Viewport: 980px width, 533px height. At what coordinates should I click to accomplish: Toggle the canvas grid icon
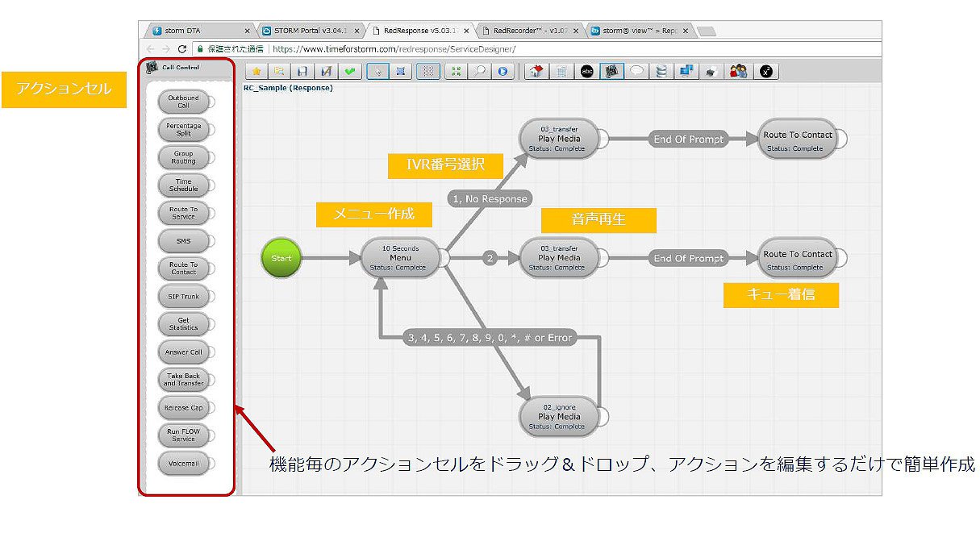coord(428,71)
